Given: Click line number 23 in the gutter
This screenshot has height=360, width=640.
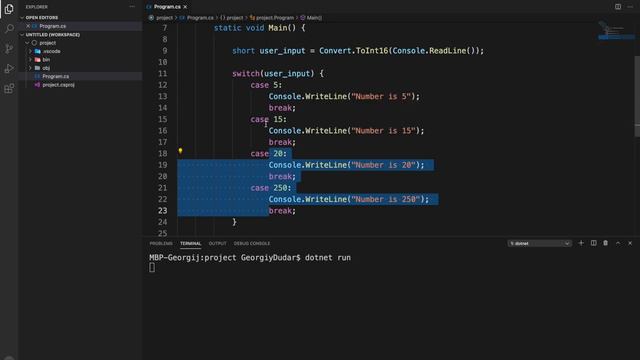Looking at the screenshot, I should (162, 211).
